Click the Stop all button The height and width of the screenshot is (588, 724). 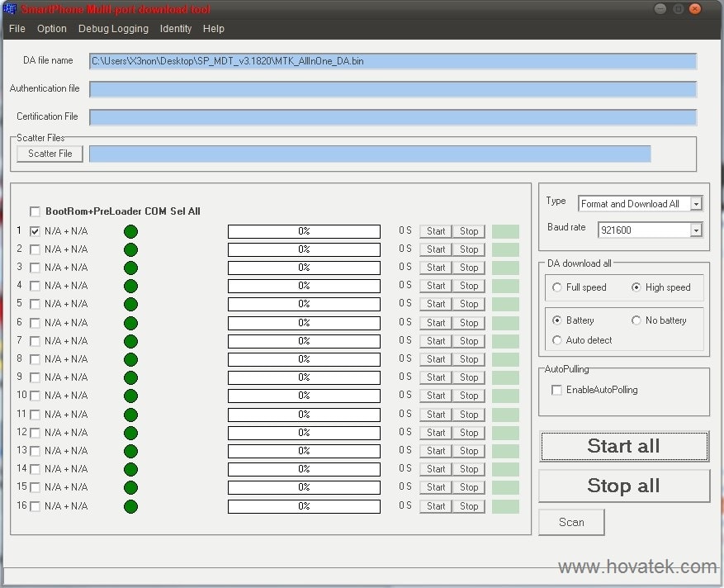pos(624,486)
